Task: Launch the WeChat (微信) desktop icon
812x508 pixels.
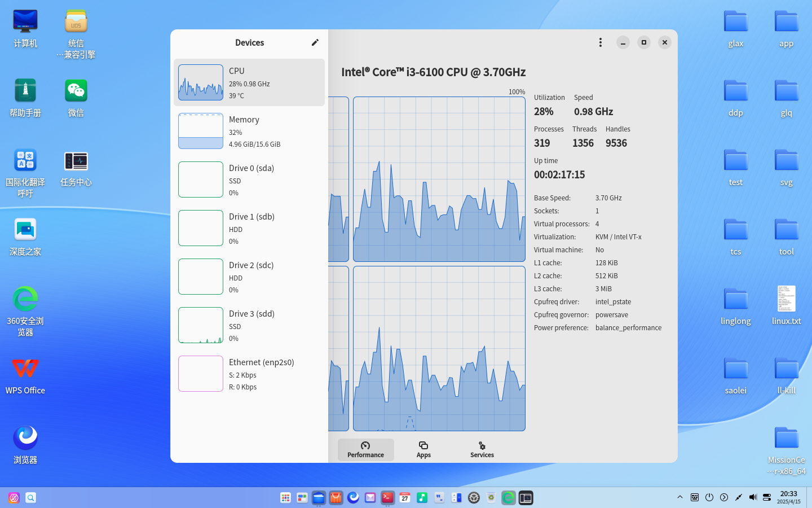Action: pos(76,97)
